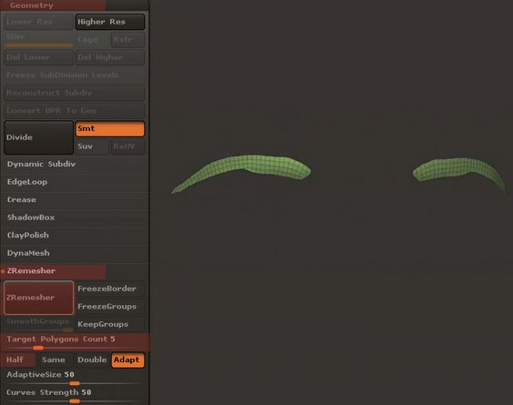
Task: Collapse the ZRemesher section header
Action: [53, 271]
